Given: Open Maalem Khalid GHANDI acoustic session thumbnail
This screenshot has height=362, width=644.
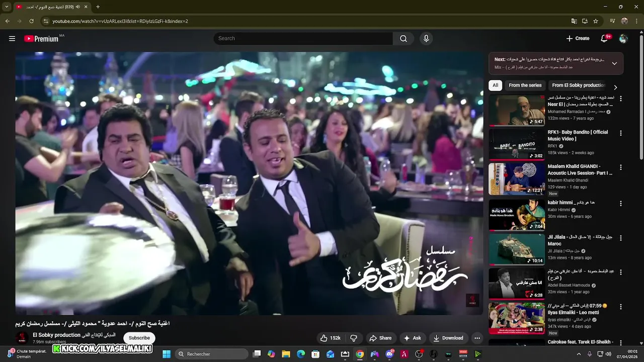Looking at the screenshot, I should [x=517, y=179].
